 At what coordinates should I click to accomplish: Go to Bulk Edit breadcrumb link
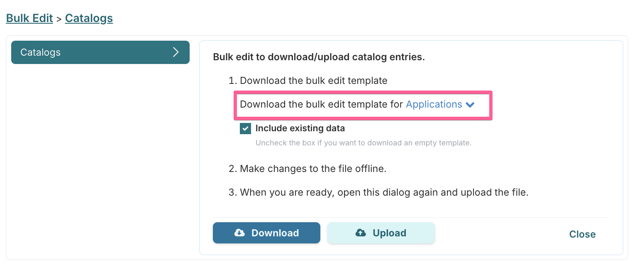click(29, 18)
